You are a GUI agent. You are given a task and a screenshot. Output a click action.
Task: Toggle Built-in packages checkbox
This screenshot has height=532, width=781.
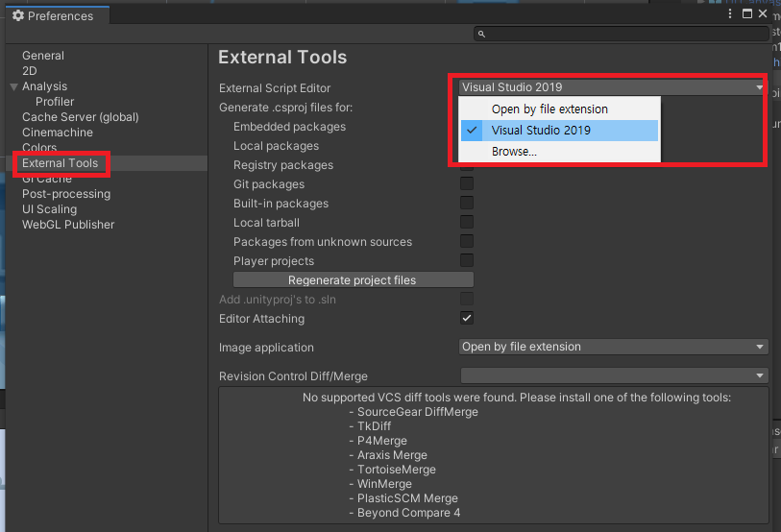coord(467,203)
